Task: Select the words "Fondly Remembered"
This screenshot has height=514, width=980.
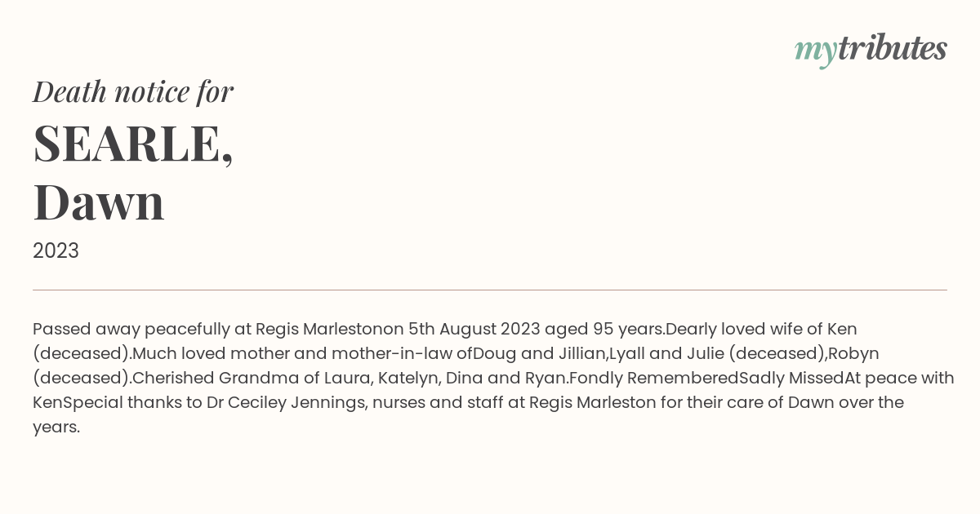Action: pyautogui.click(x=653, y=379)
